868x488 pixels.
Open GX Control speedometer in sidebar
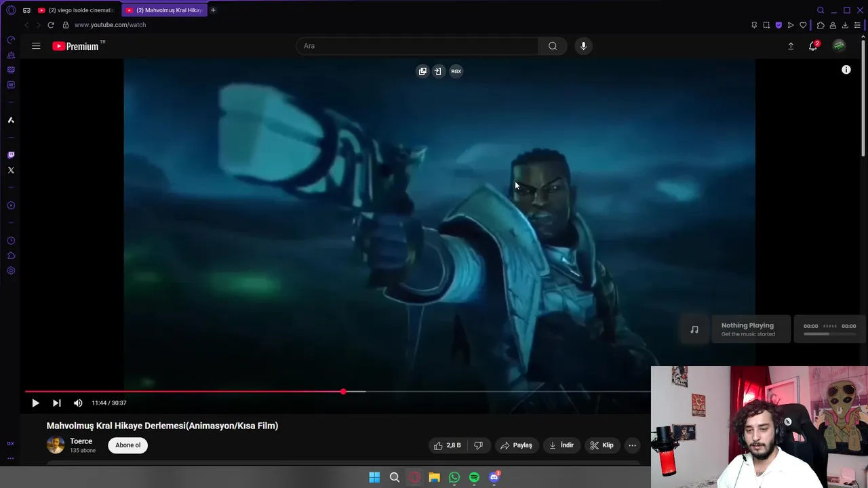(11, 40)
